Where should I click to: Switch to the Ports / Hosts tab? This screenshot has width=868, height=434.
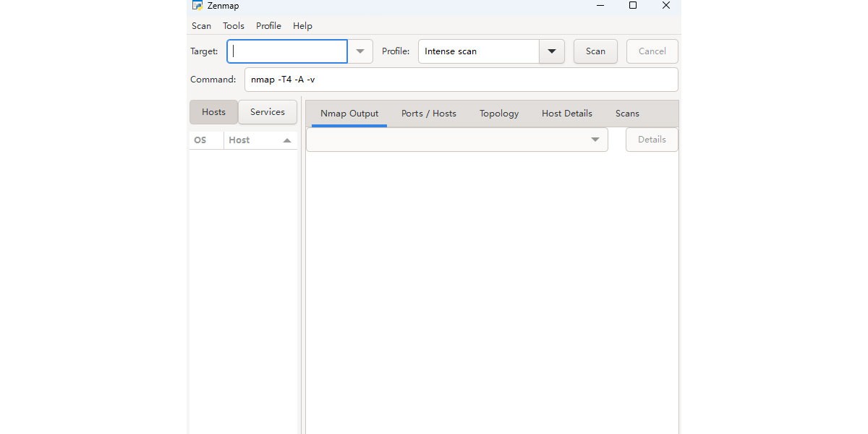pos(429,114)
